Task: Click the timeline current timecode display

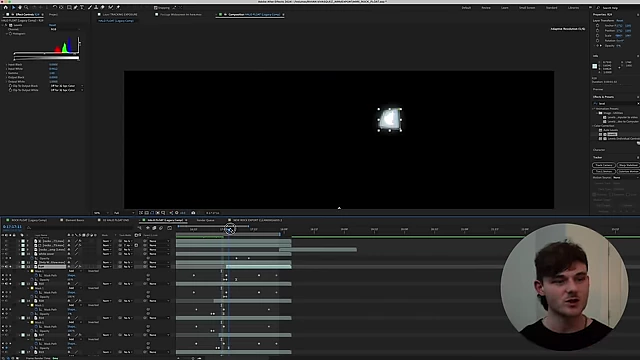Action: pyautogui.click(x=12, y=227)
